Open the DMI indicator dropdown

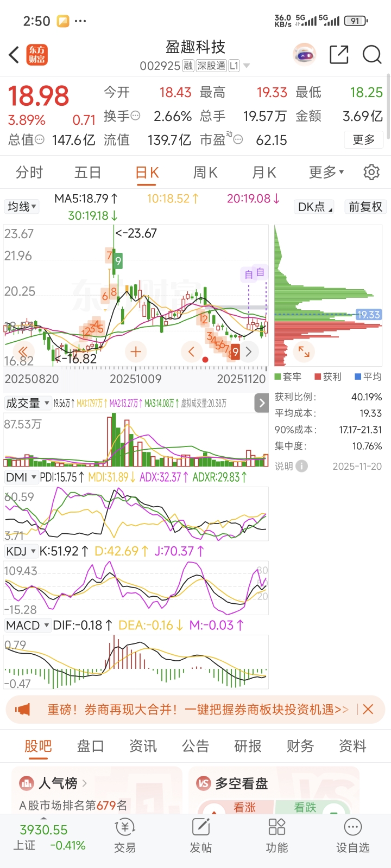[21, 477]
